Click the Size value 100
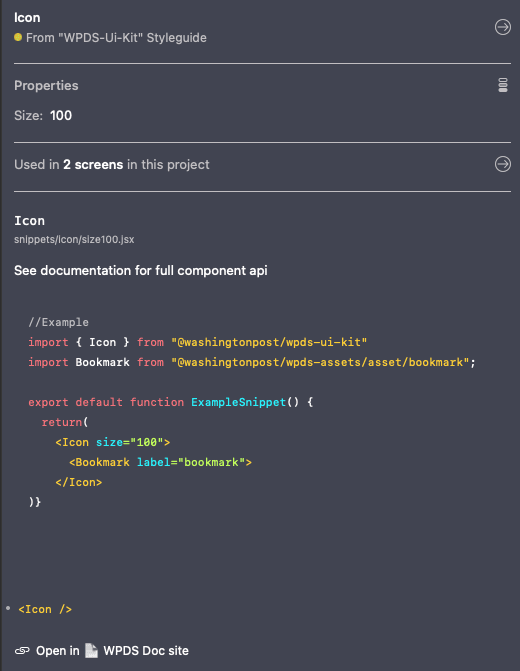This screenshot has height=671, width=520. click(x=61, y=116)
